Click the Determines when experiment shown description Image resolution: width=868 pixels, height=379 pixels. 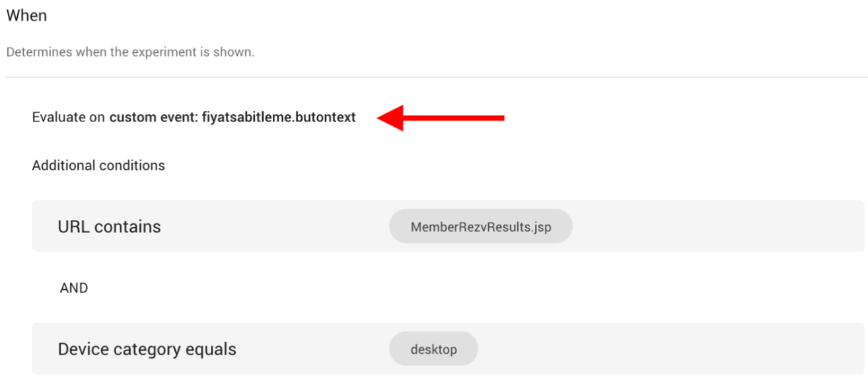click(x=130, y=52)
